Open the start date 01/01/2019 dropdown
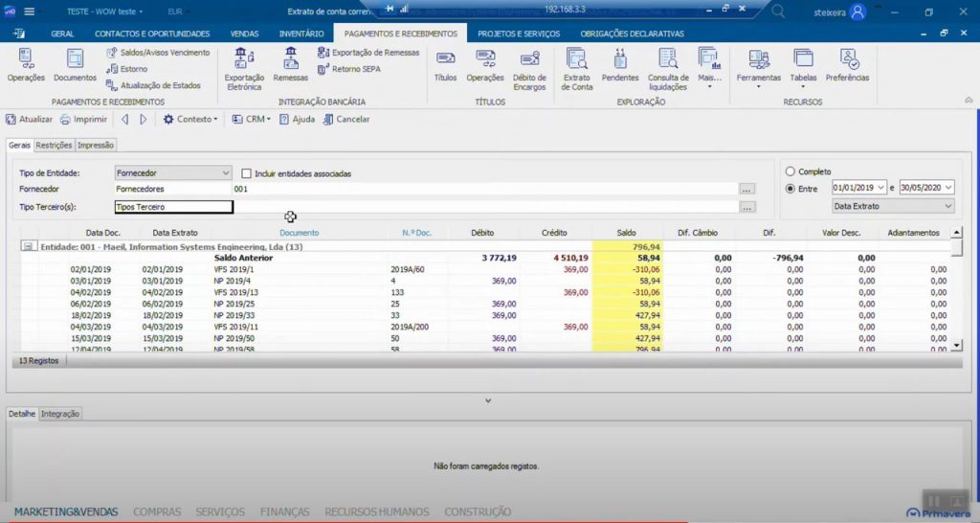 point(880,187)
